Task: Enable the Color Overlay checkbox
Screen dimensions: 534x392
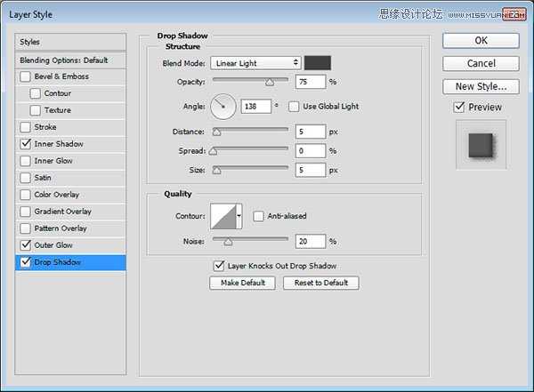Action: [25, 195]
